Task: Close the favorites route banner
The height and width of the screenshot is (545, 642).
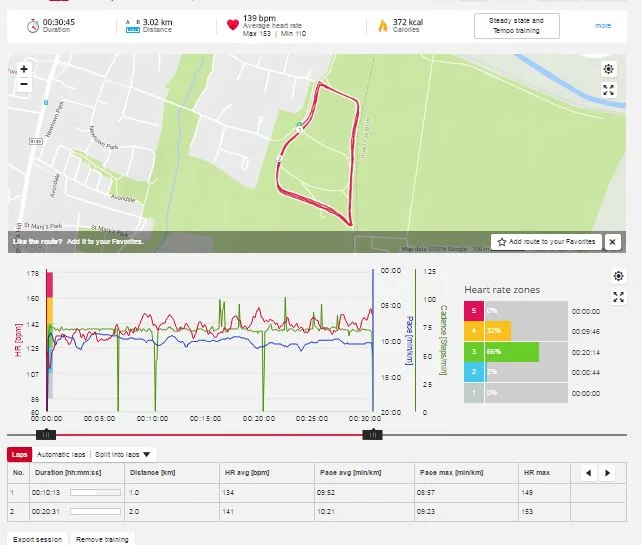Action: coord(612,242)
